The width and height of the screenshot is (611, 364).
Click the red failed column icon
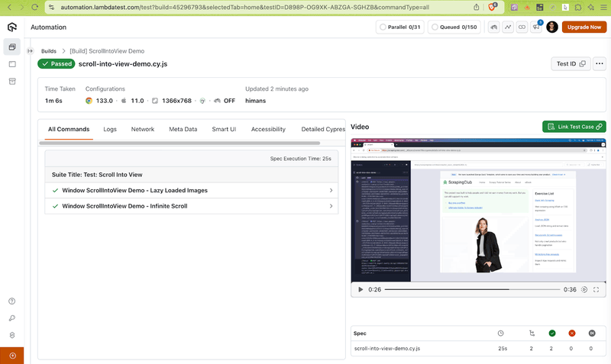[x=571, y=333]
